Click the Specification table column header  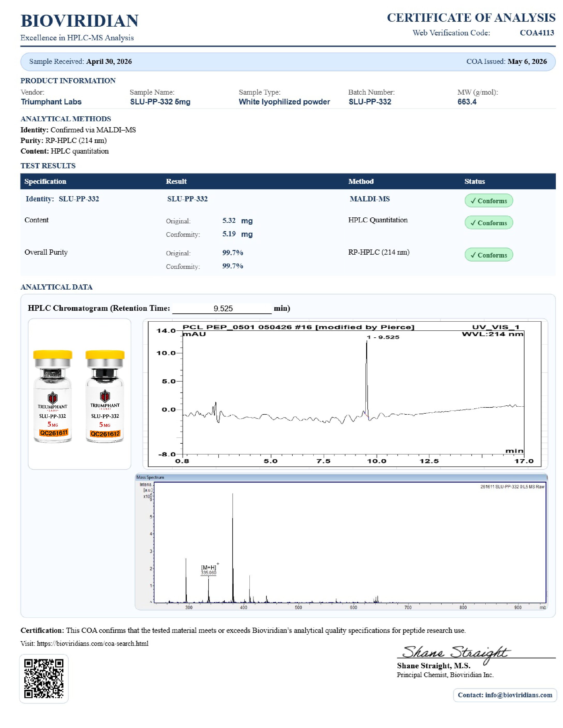tap(45, 181)
